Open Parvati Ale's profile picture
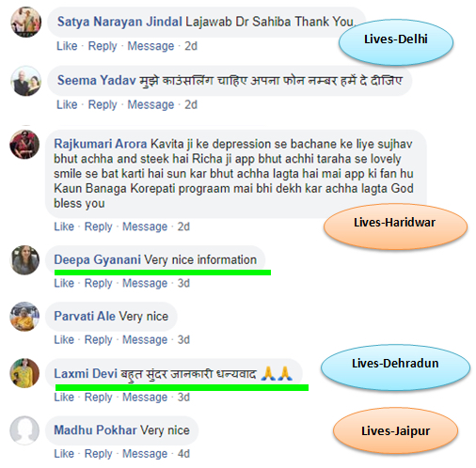Screen dimensions: 476x468 click(24, 317)
